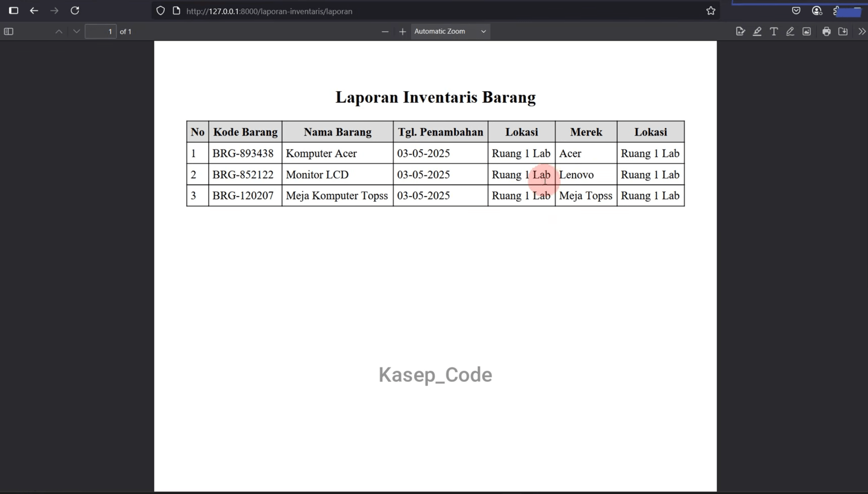Open the tracking protection shield icon
The width and height of the screenshot is (868, 494).
tap(160, 11)
